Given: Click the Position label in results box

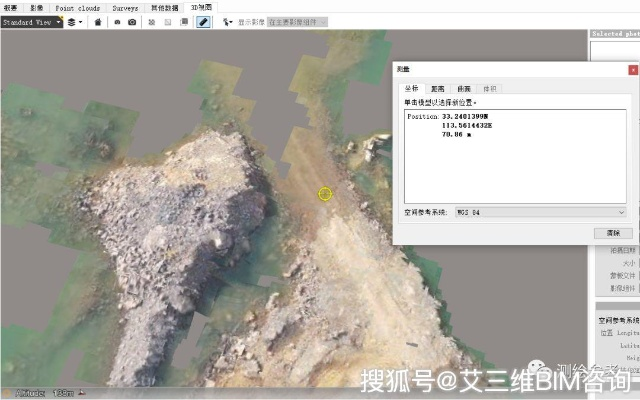Looking at the screenshot, I should coord(423,117).
